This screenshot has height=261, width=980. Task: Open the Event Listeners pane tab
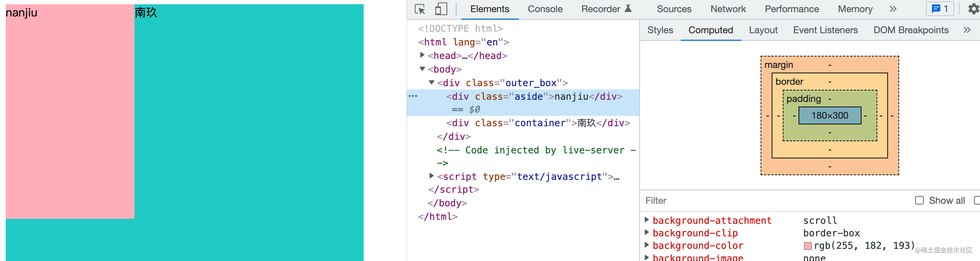point(825,30)
